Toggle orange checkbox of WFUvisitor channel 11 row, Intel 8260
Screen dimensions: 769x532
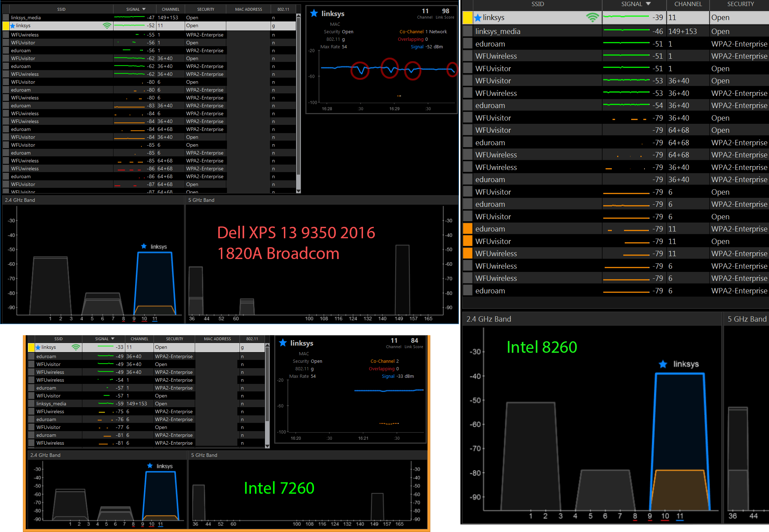coord(468,241)
